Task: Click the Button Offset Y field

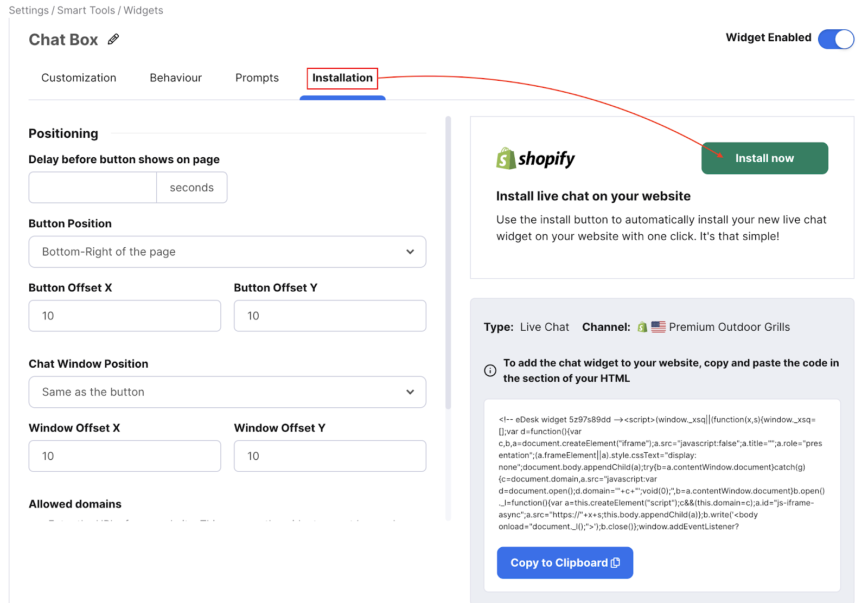Action: [330, 316]
